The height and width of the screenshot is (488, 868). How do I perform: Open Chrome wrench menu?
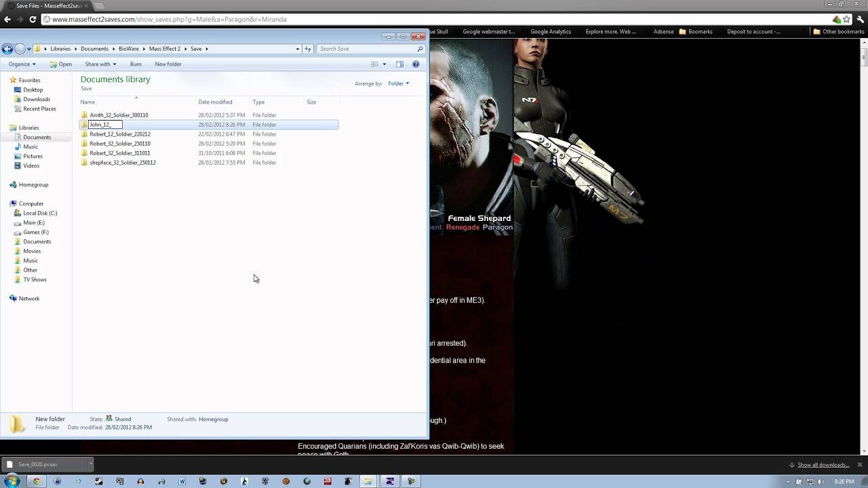click(x=859, y=20)
